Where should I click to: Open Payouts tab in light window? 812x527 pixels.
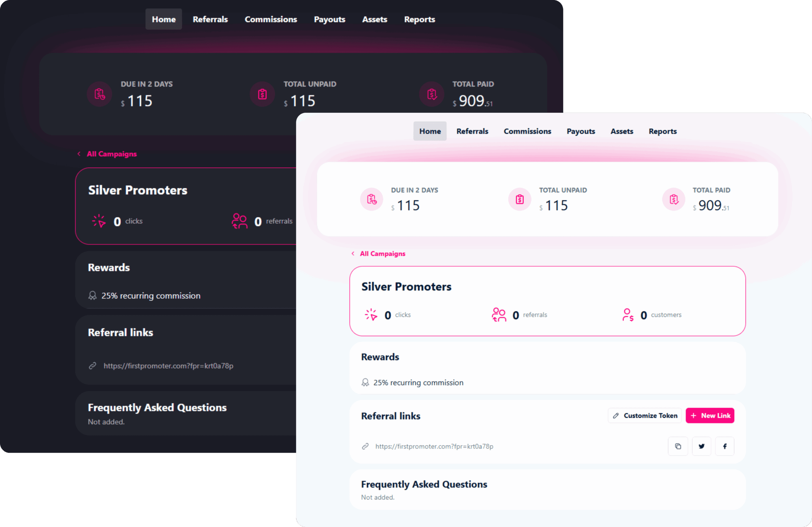[581, 131]
